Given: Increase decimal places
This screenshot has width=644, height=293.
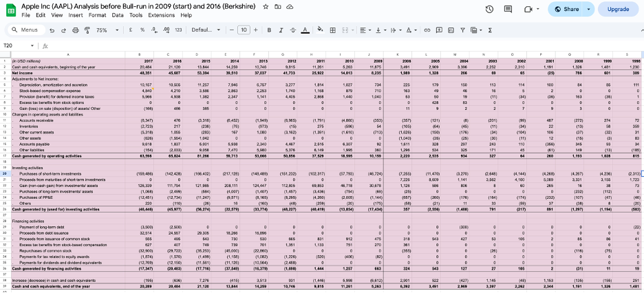Looking at the screenshot, I should (x=167, y=30).
